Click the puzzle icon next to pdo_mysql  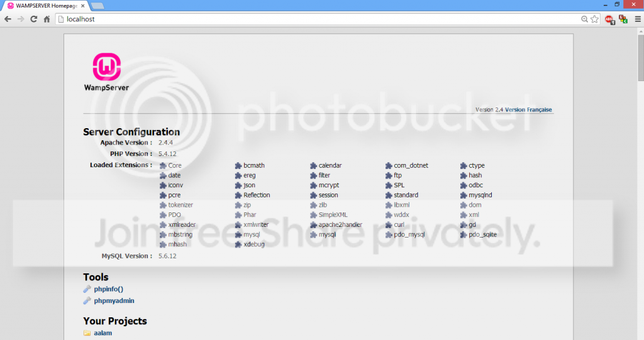[389, 234]
